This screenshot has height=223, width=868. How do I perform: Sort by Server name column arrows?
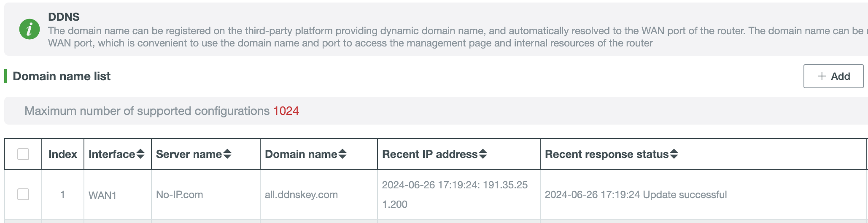pyautogui.click(x=227, y=154)
